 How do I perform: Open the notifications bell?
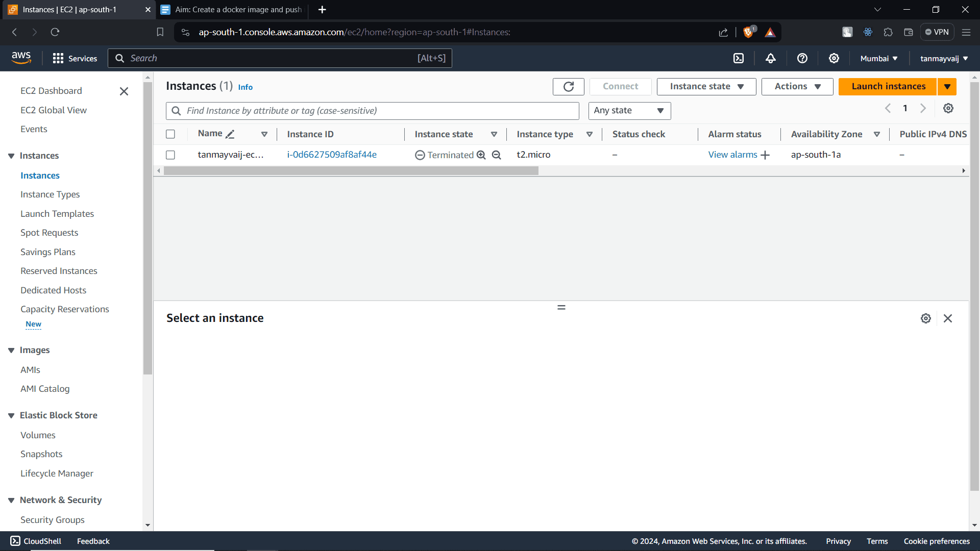pyautogui.click(x=770, y=58)
